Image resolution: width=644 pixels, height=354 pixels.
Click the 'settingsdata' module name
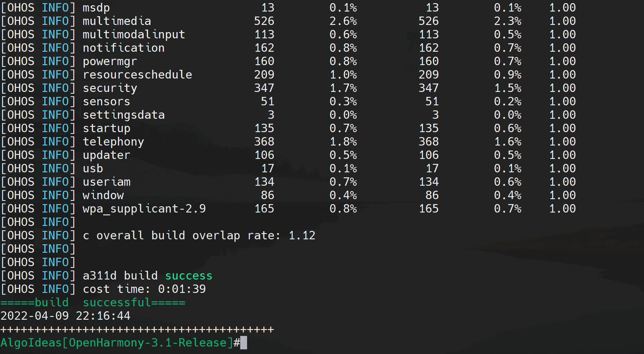tap(123, 115)
